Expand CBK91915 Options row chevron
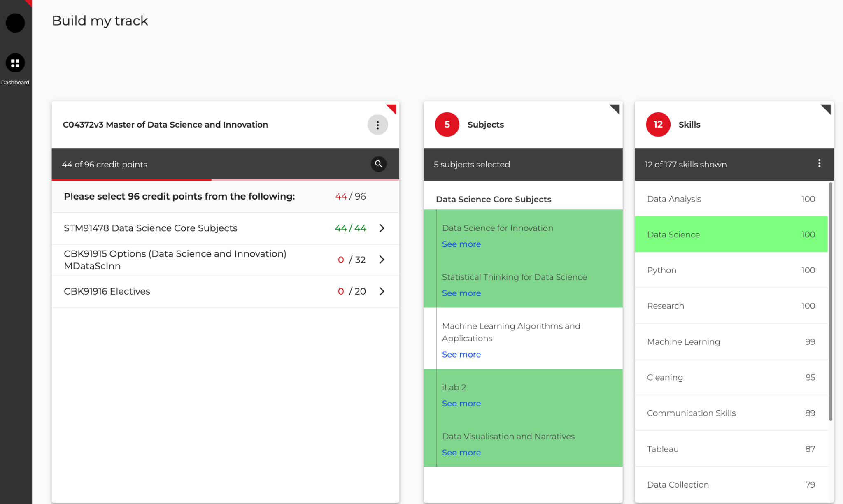 (x=382, y=260)
